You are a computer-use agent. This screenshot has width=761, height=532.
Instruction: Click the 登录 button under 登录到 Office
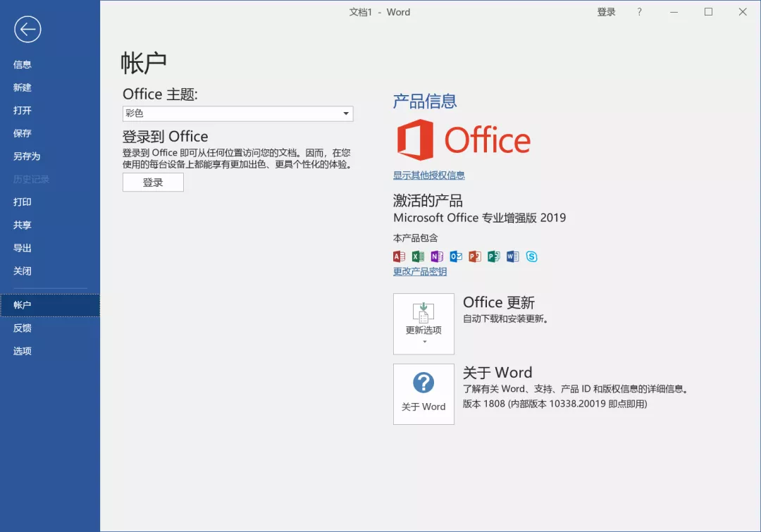153,183
